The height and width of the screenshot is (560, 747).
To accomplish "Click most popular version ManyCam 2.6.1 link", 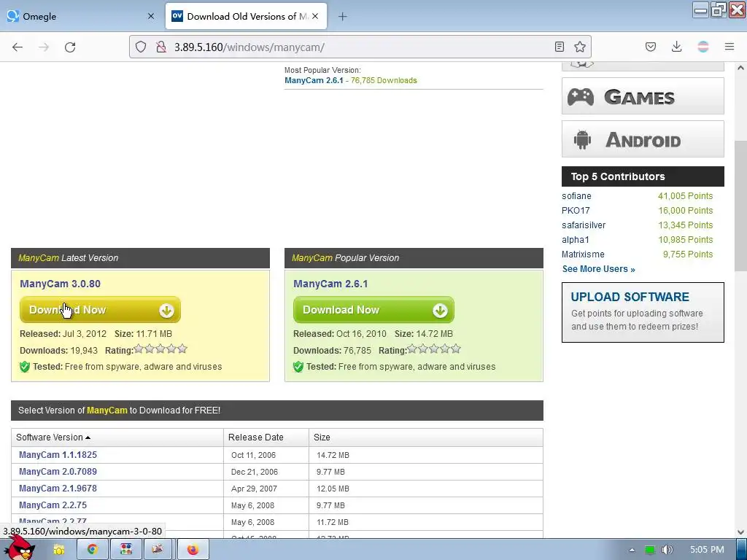I will (x=314, y=80).
